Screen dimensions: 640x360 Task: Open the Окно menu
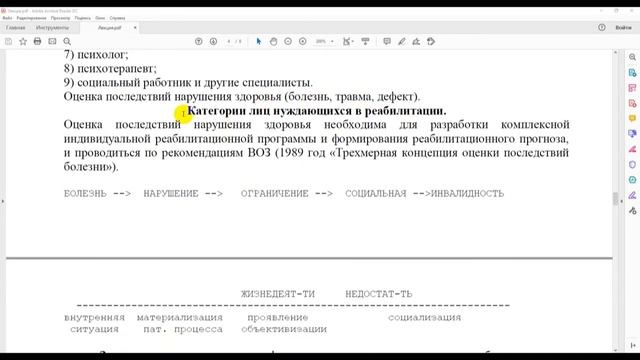[x=100, y=18]
